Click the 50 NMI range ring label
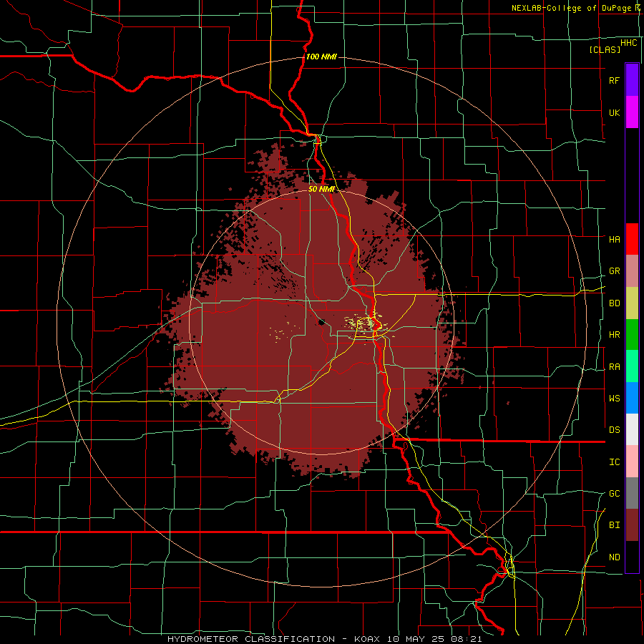Viewport: 644px width, 644px height. (x=321, y=189)
